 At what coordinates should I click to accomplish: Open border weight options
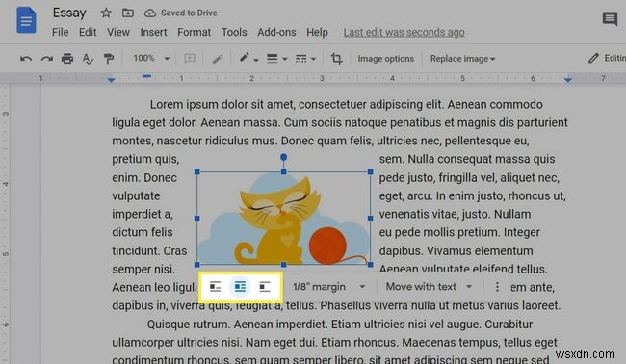coord(276,59)
